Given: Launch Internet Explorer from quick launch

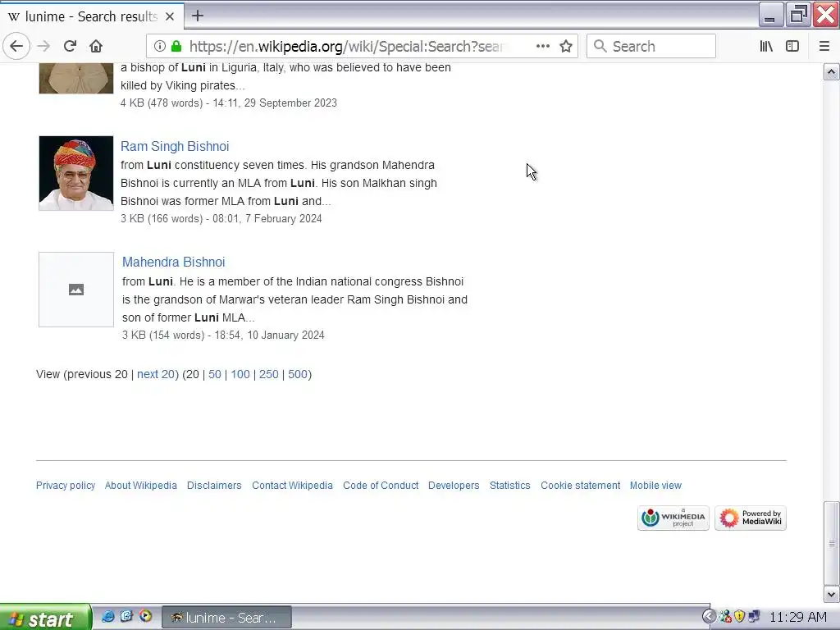Looking at the screenshot, I should (107, 617).
